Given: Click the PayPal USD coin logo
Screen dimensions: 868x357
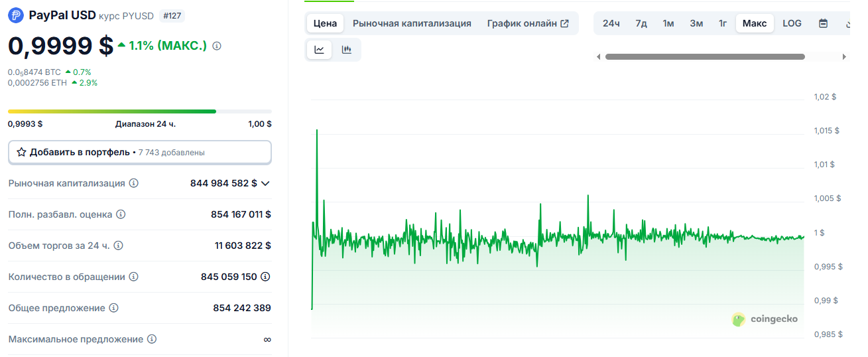Looking at the screenshot, I should pos(16,15).
